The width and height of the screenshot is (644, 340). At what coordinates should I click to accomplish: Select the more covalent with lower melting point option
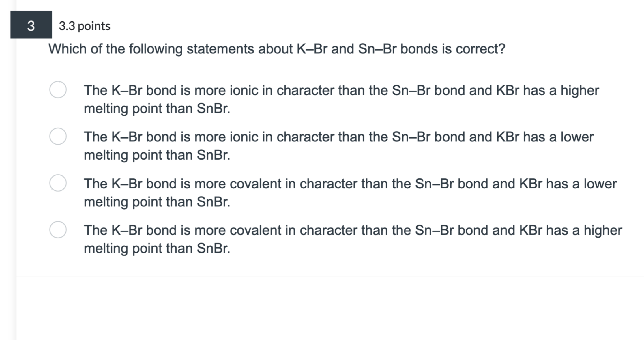pos(59,184)
